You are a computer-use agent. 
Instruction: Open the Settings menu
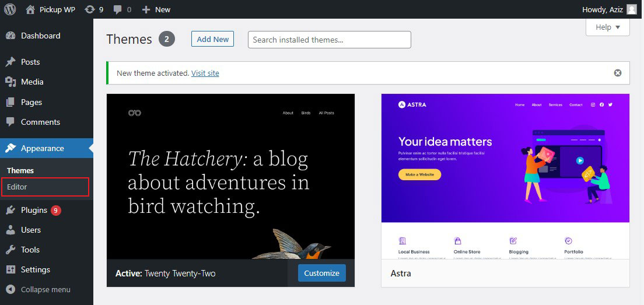click(x=36, y=269)
